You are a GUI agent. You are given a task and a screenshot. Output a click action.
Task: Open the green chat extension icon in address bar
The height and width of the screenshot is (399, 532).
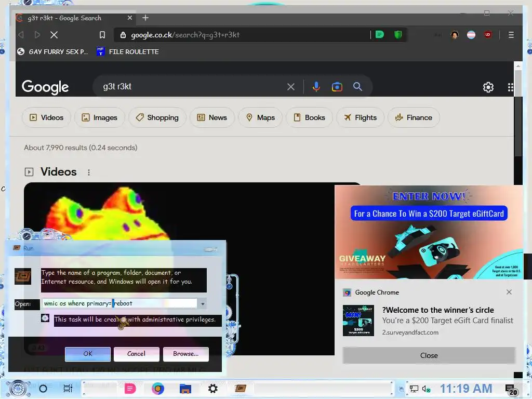pos(380,34)
